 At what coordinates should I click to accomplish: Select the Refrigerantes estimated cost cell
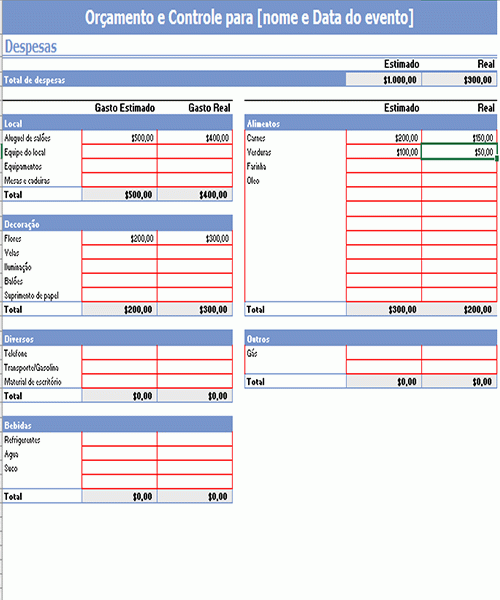point(119,439)
